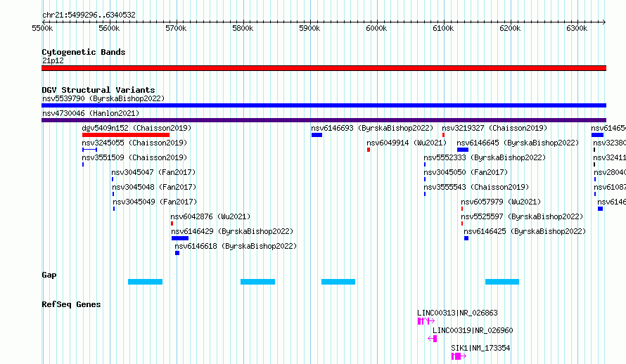Click the 5600k ruler tick label
The image size is (626, 364).
109,28
